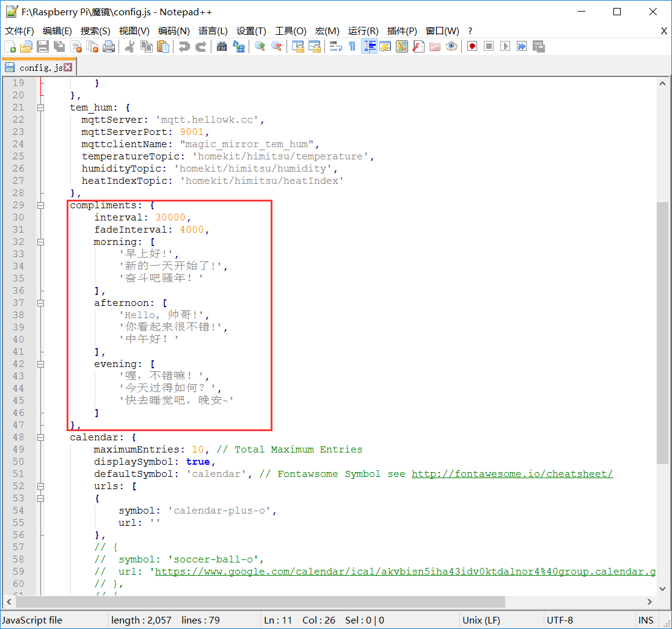The height and width of the screenshot is (629, 672).
Task: Open the 插件(P) plugins menu
Action: click(x=402, y=31)
